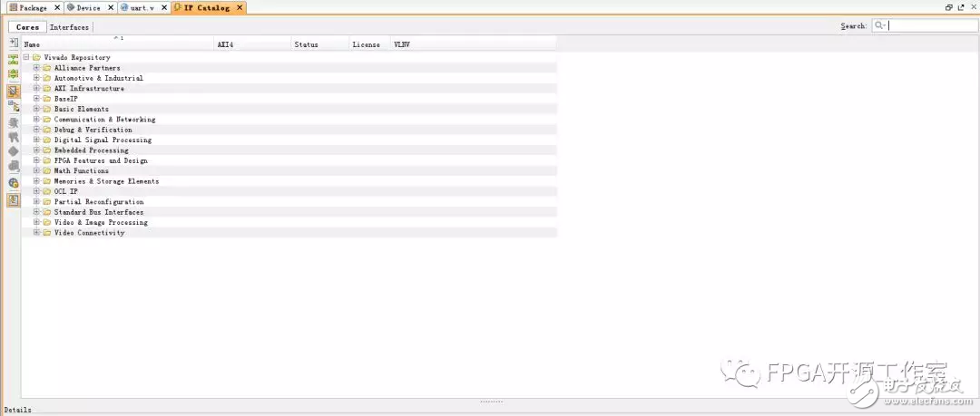Expand the Alliance Partners folder
This screenshot has height=416, width=980.
coord(36,67)
